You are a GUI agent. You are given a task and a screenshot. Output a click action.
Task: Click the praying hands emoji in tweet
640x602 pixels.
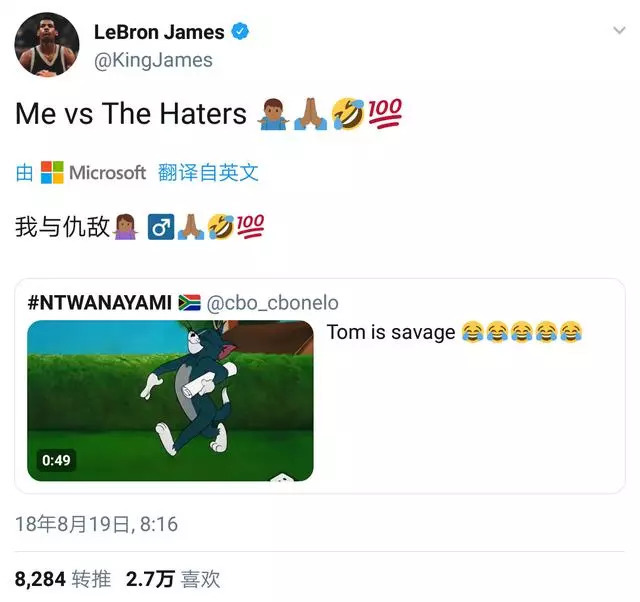click(311, 114)
